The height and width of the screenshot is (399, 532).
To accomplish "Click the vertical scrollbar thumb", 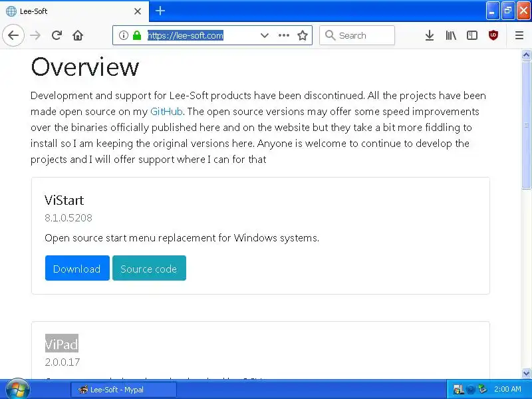I will (x=526, y=125).
